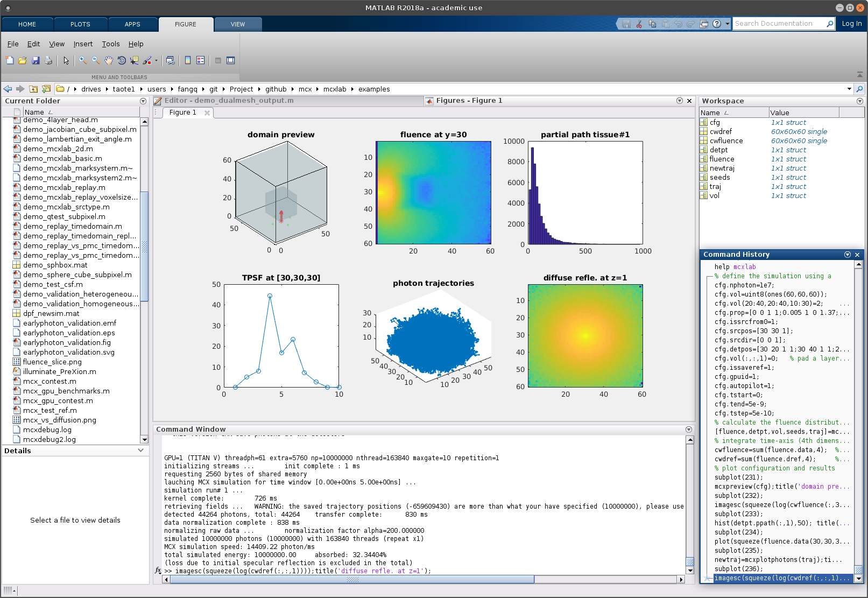Image resolution: width=868 pixels, height=598 pixels.
Task: Select mcx_gpu_benchmarks.m file
Action: coord(66,391)
